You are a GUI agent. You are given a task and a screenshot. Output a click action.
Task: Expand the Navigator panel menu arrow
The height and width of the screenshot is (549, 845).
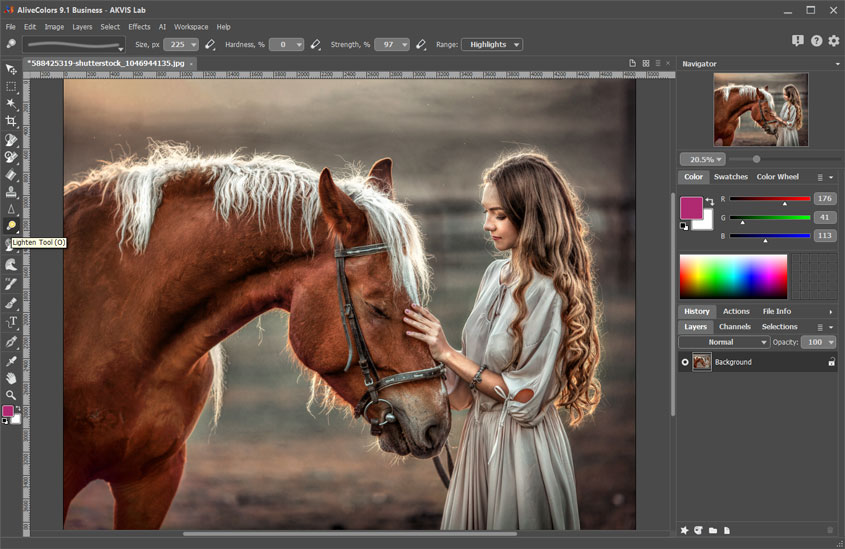pos(837,64)
